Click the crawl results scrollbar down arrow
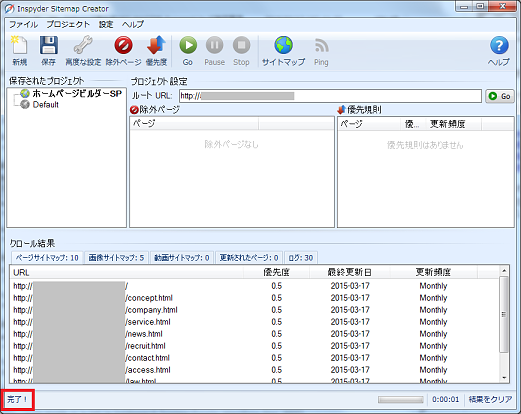 pos(504,378)
